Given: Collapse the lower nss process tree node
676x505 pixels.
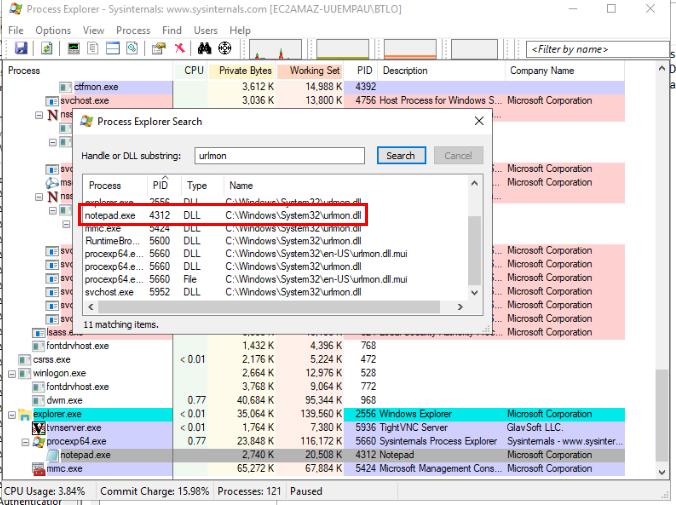Looking at the screenshot, I should (x=39, y=197).
